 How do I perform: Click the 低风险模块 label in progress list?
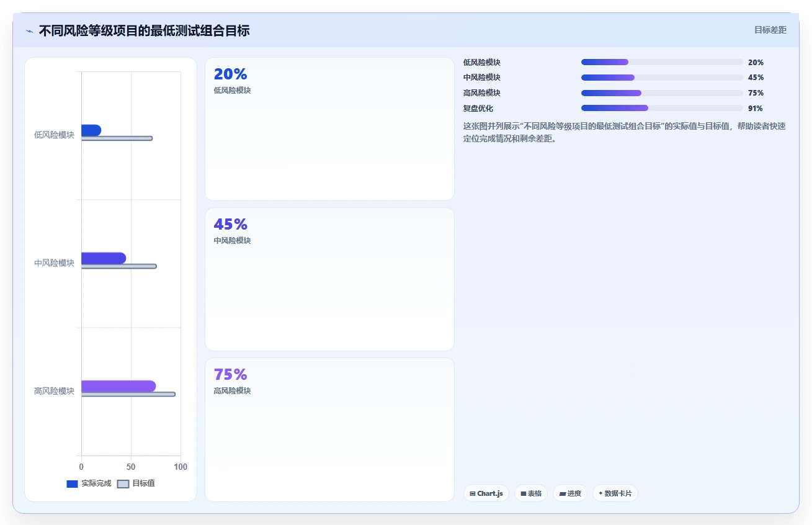click(482, 62)
